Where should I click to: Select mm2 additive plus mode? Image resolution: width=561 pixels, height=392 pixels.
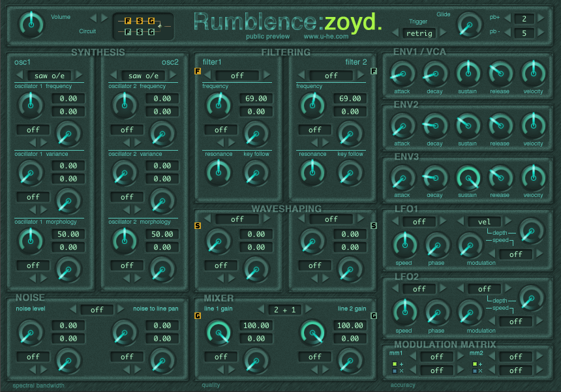(x=475, y=364)
